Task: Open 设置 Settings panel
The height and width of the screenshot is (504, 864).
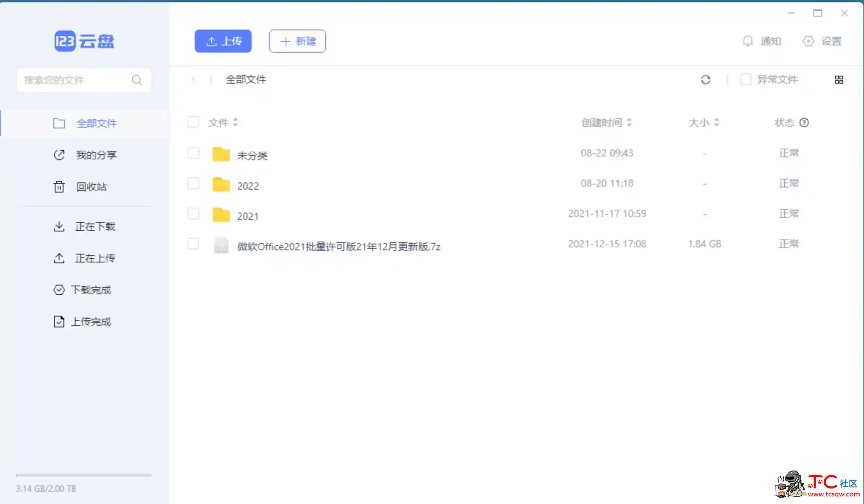Action: pyautogui.click(x=824, y=41)
